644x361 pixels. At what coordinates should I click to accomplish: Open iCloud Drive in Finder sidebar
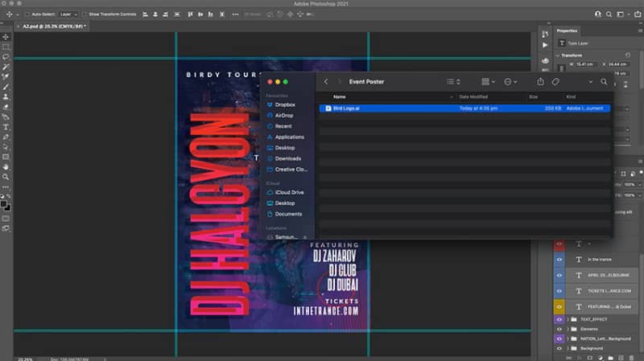pyautogui.click(x=286, y=192)
